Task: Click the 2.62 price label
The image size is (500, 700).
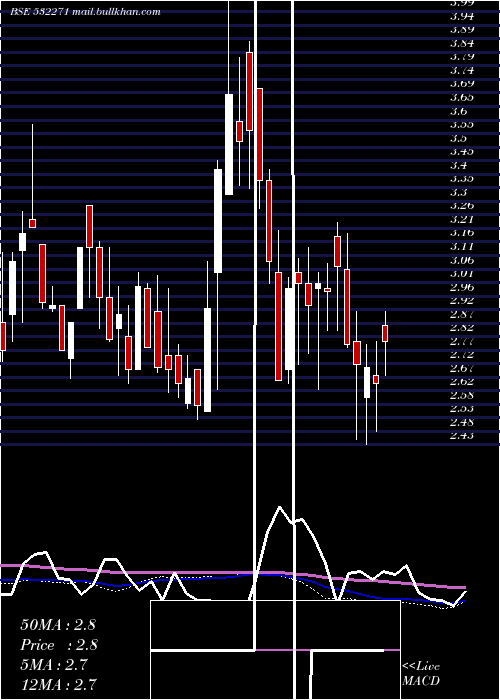Action: tap(462, 382)
